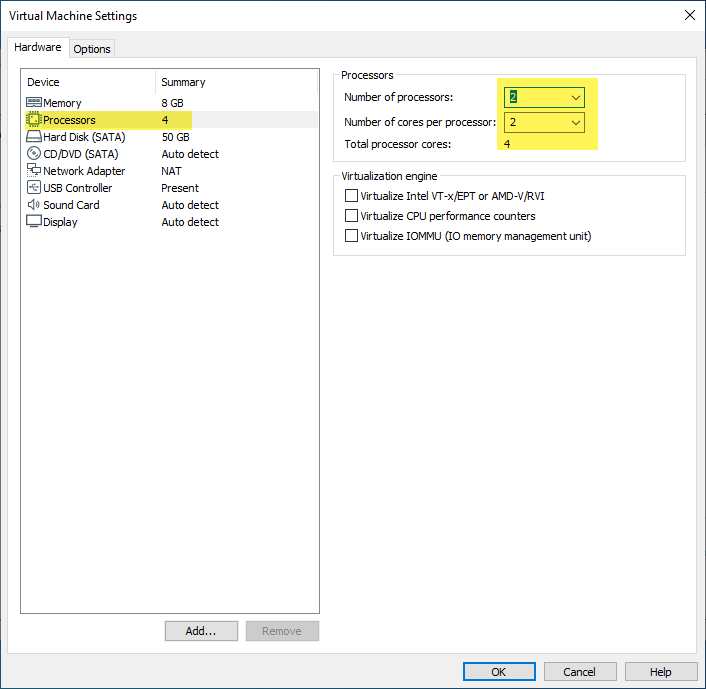Expand Number of cores per processor dropdown
This screenshot has height=689, width=706.
[575, 122]
